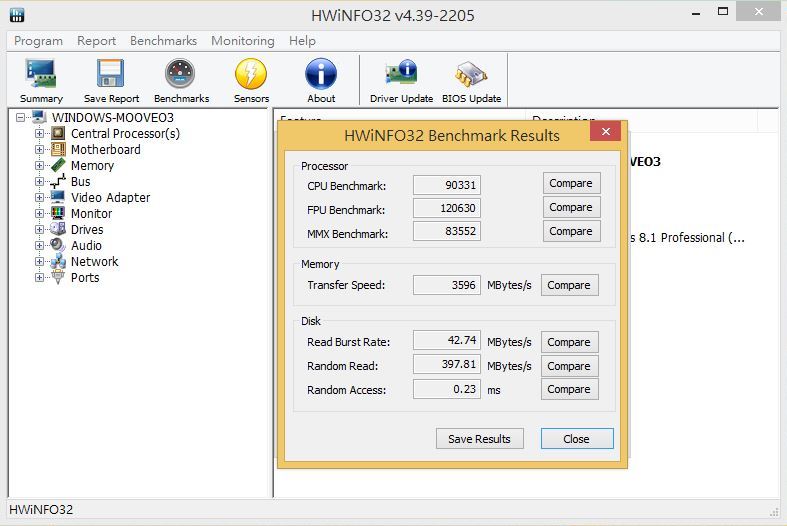Select the Ports connector icon
Image resolution: width=787 pixels, height=526 pixels.
58,277
